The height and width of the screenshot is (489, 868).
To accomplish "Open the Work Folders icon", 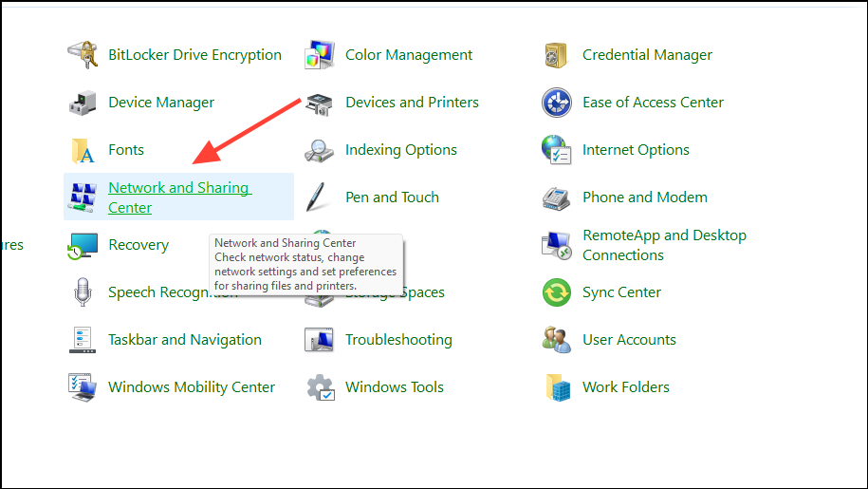I will click(x=558, y=387).
